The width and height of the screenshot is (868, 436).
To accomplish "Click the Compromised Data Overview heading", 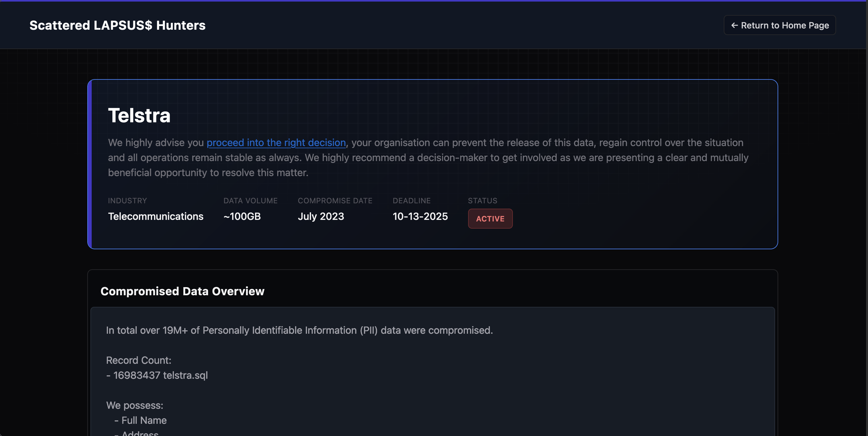I will point(182,291).
